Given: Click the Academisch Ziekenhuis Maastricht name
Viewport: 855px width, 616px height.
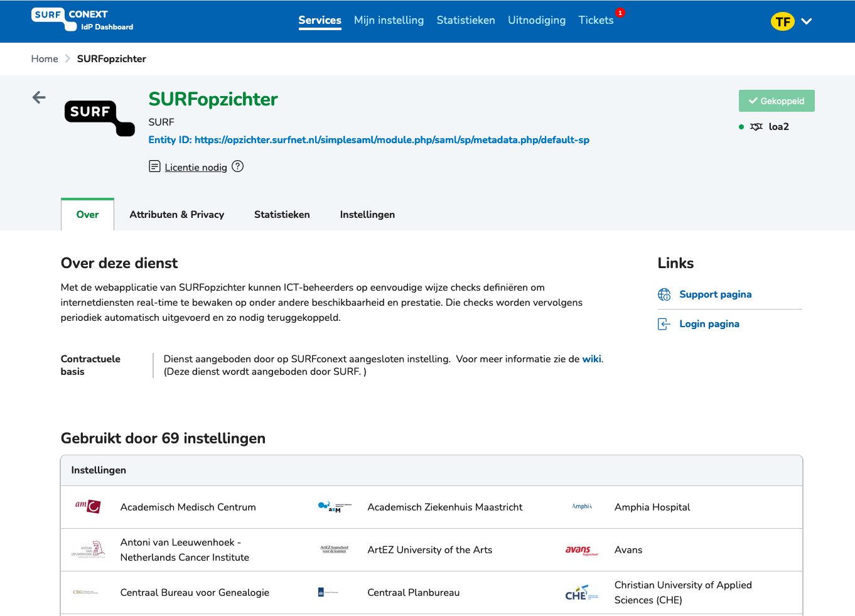Looking at the screenshot, I should coord(444,507).
